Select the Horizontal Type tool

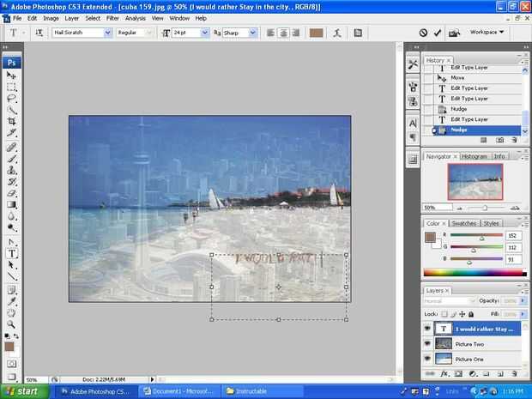11,253
